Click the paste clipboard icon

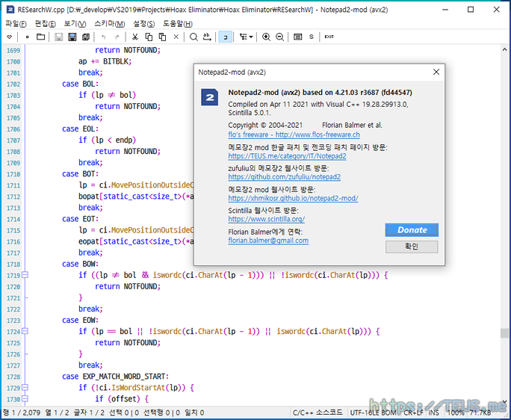click(162, 37)
